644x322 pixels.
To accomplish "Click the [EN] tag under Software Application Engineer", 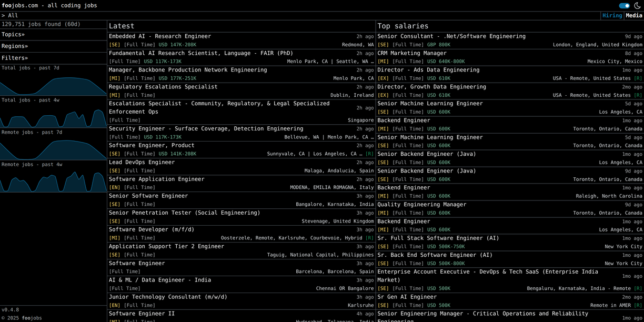I will pyautogui.click(x=114, y=188).
